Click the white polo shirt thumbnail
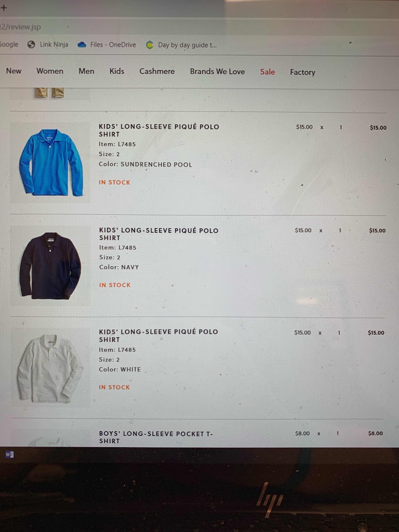 point(51,368)
